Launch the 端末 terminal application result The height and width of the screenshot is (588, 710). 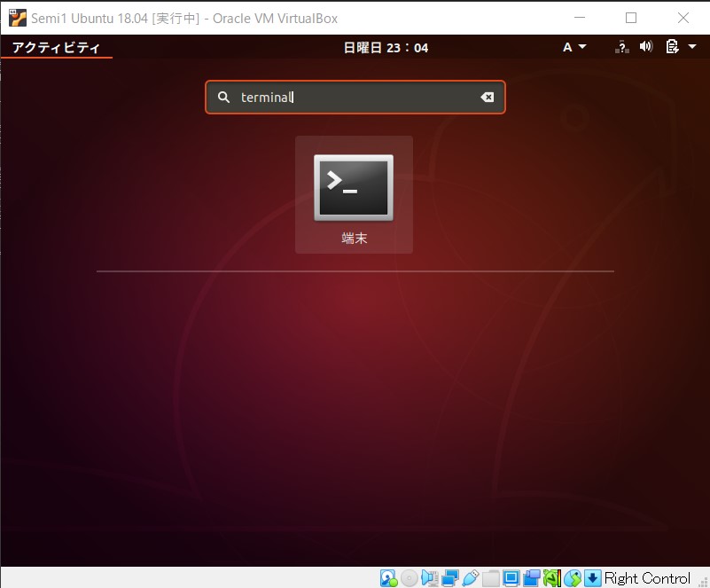coord(354,195)
